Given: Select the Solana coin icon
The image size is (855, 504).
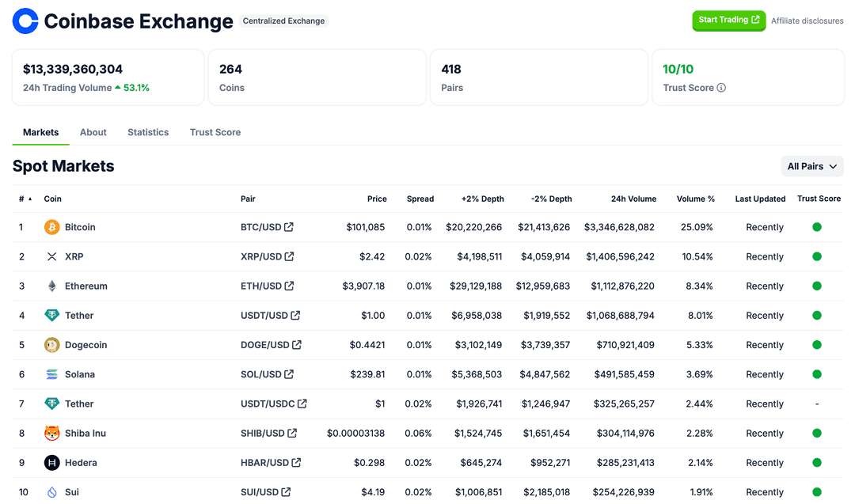Looking at the screenshot, I should point(51,374).
